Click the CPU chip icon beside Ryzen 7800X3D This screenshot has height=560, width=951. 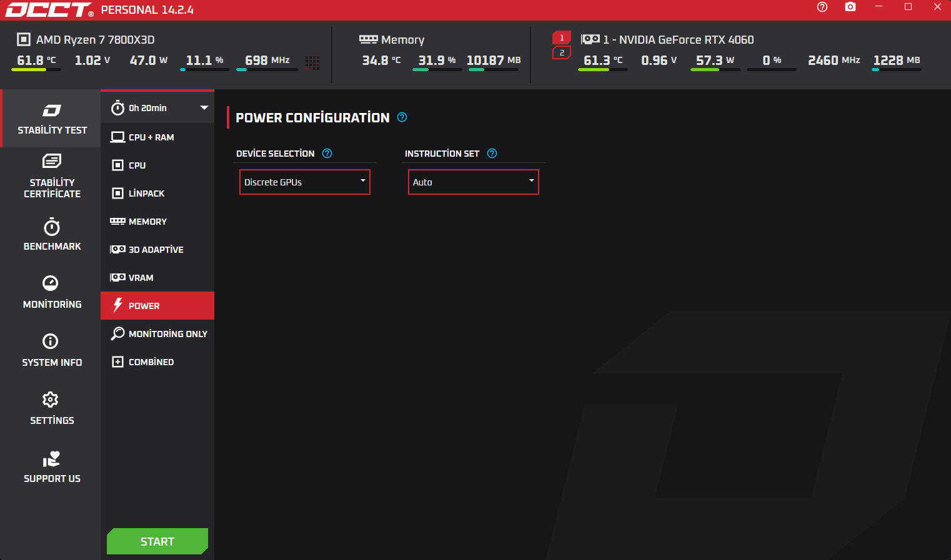[24, 39]
